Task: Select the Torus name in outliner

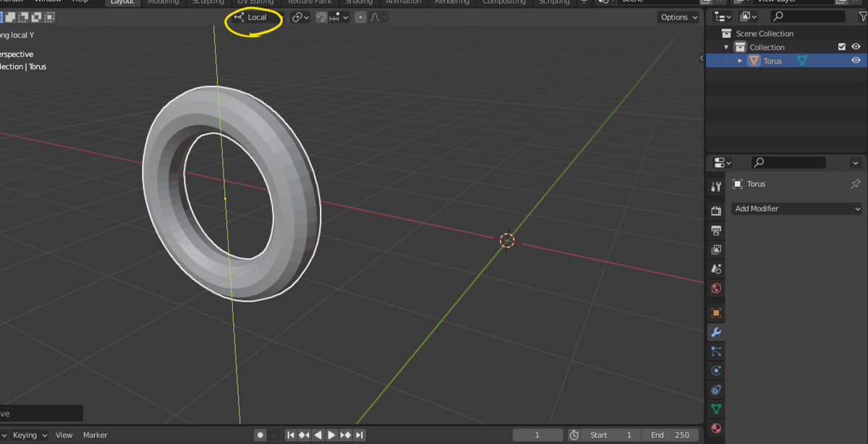Action: click(x=773, y=61)
